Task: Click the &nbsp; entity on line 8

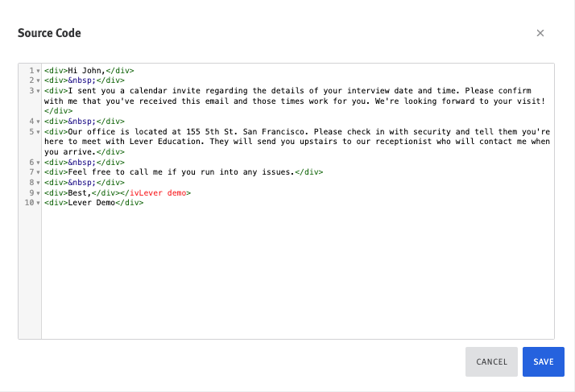Action: [82, 183]
